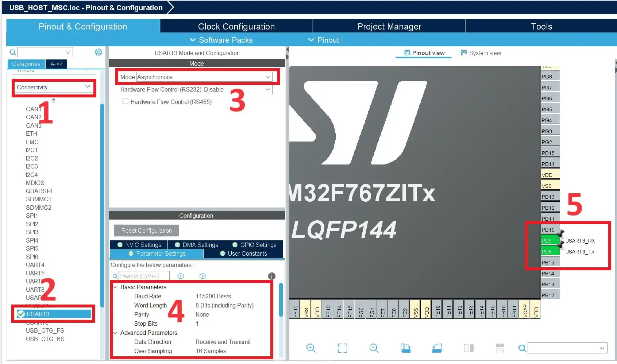617x364 pixels.
Task: Open the peripheral search dropdown
Action: click(68, 53)
